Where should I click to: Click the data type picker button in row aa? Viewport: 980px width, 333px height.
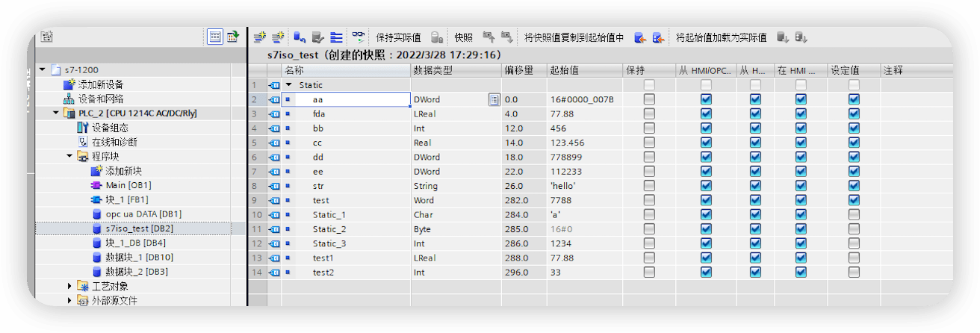click(x=494, y=99)
